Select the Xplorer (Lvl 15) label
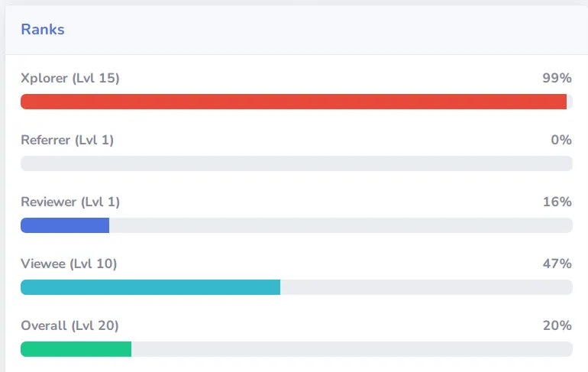The image size is (588, 372). pyautogui.click(x=70, y=78)
